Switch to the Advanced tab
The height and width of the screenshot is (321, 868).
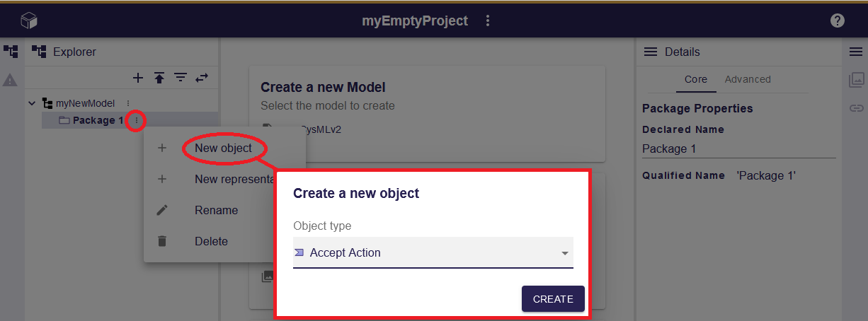pyautogui.click(x=748, y=80)
